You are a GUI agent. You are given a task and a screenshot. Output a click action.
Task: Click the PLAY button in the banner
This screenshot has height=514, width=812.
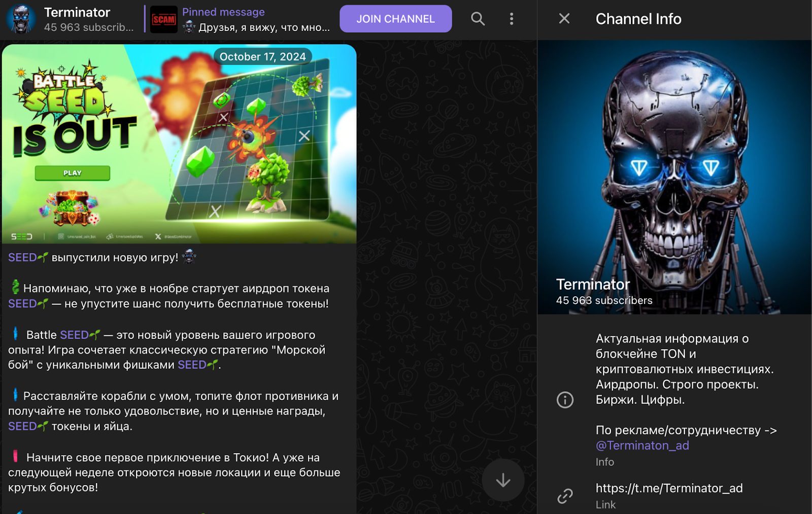73,173
